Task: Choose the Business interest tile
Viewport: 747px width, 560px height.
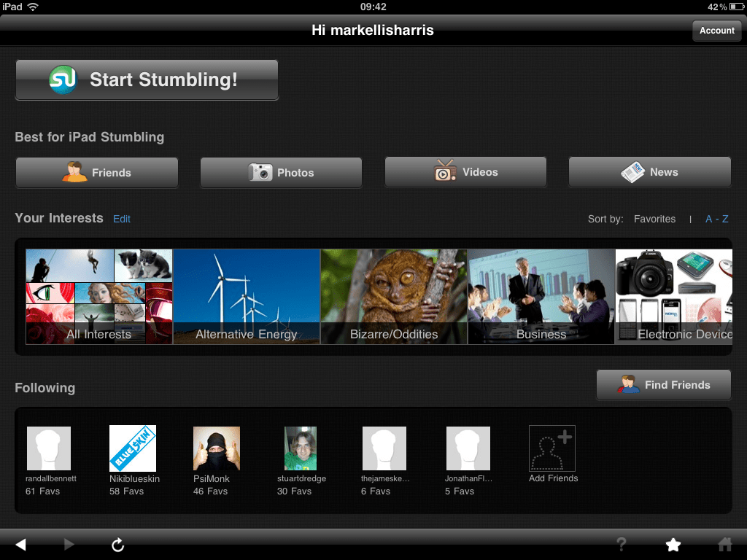Action: pyautogui.click(x=541, y=297)
